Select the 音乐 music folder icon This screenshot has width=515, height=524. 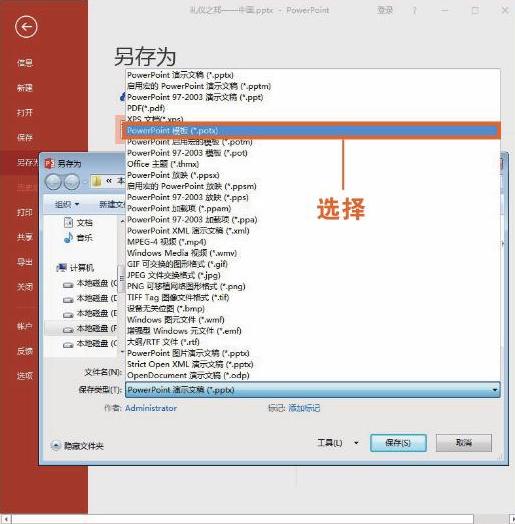(x=68, y=238)
